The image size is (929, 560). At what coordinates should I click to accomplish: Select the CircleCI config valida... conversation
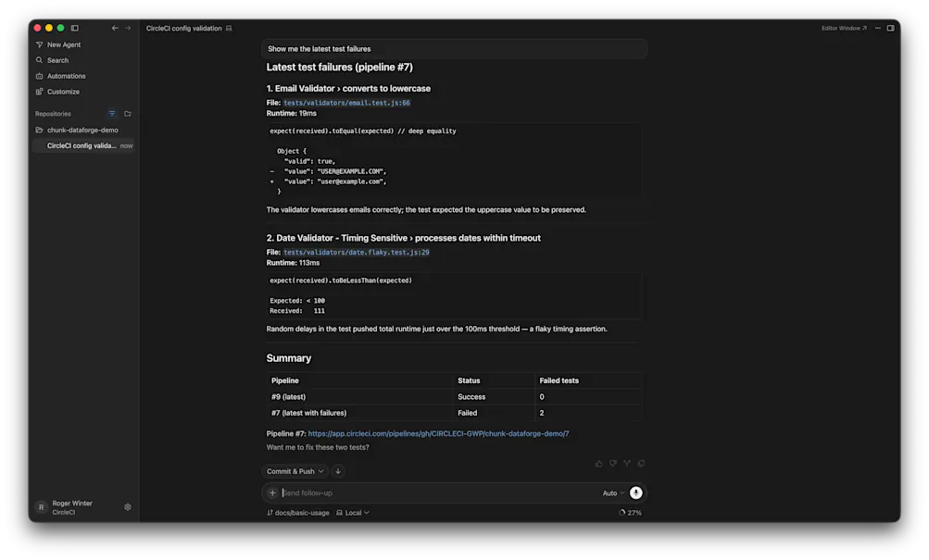coord(83,145)
